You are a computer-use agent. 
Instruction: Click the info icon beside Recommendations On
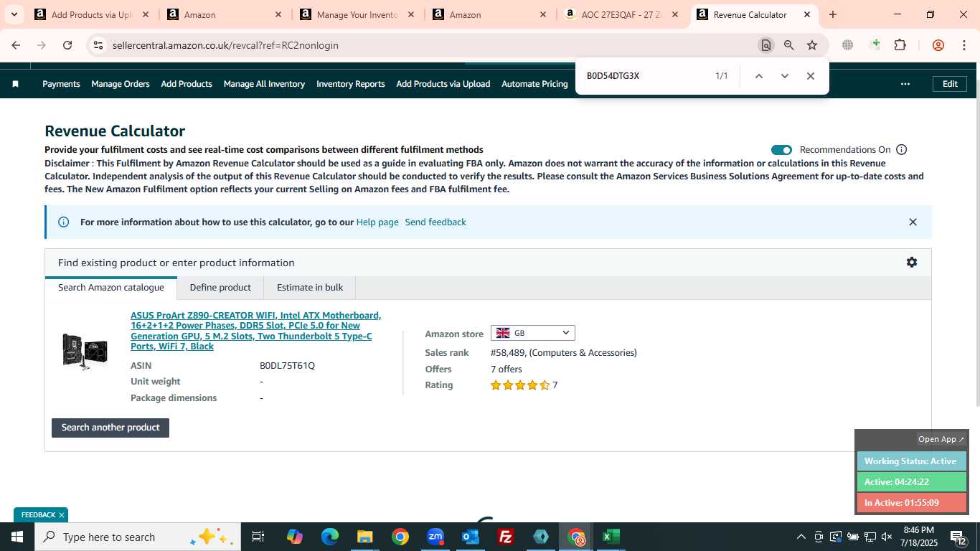(902, 150)
